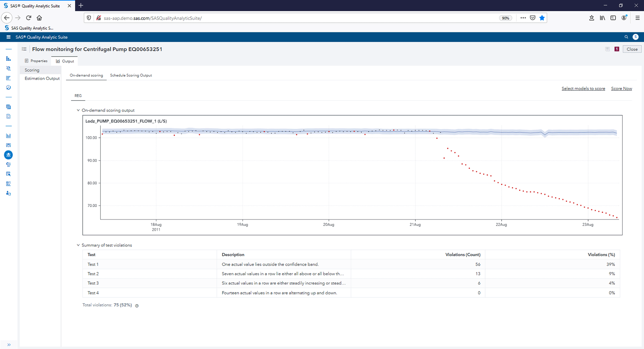Viewport: 644px width, 349px height.
Task: Click the Violations (%) column header
Action: coord(601,255)
